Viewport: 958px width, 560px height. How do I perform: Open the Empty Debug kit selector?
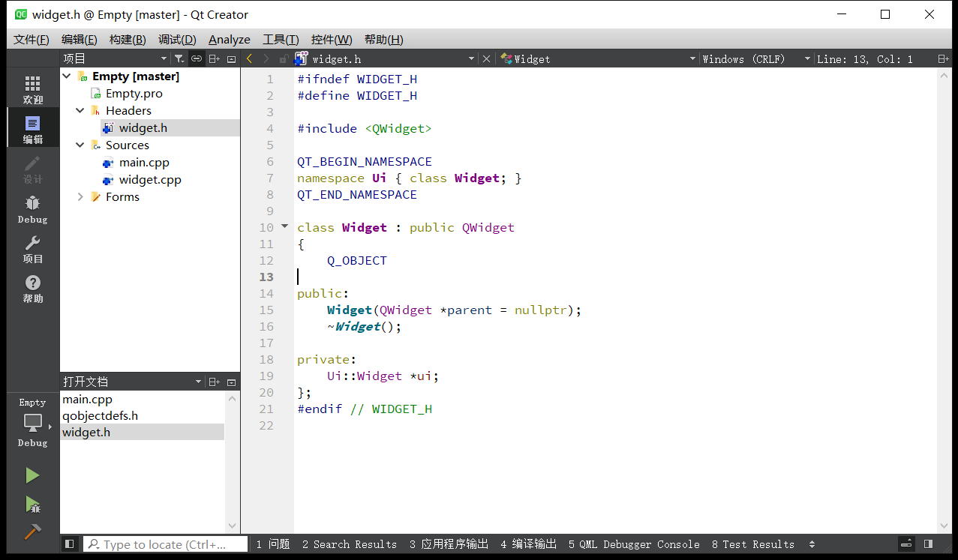click(32, 423)
